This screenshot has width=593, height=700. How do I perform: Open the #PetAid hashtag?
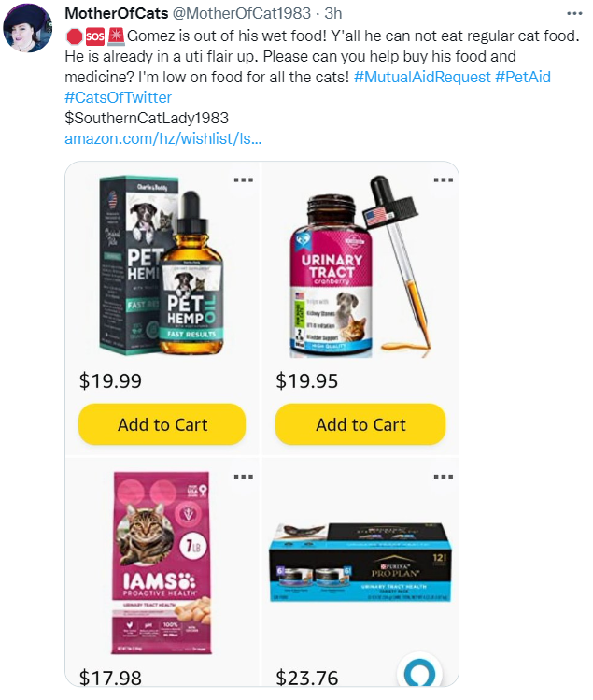coord(523,77)
